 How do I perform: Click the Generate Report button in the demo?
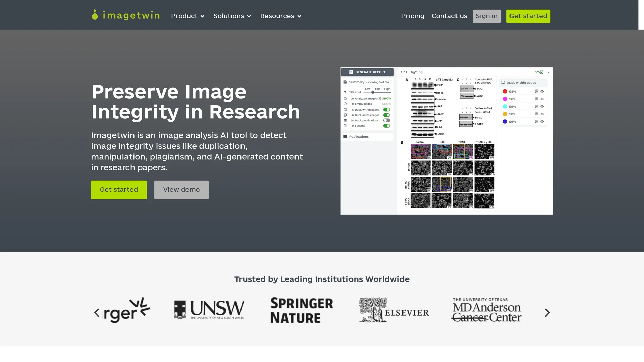pyautogui.click(x=367, y=72)
